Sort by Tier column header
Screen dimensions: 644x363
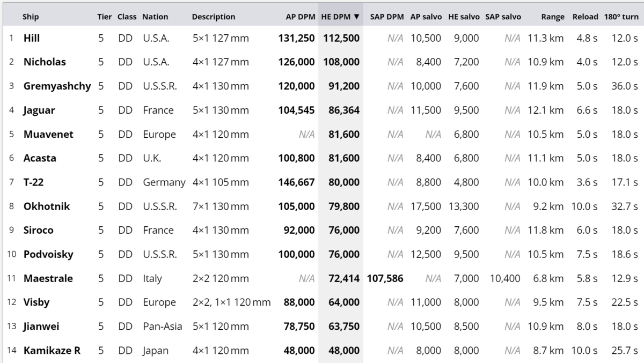pos(105,17)
